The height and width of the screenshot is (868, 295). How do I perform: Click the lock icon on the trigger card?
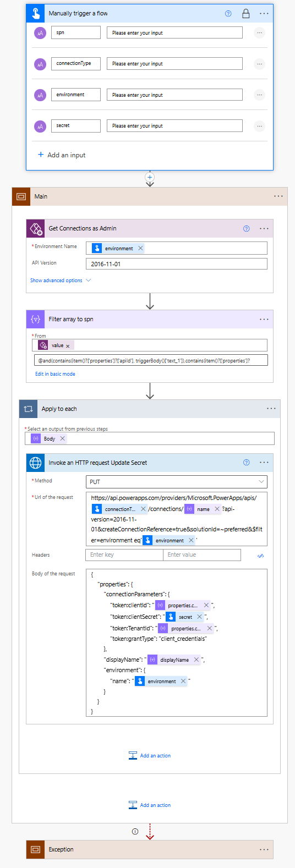click(x=246, y=13)
